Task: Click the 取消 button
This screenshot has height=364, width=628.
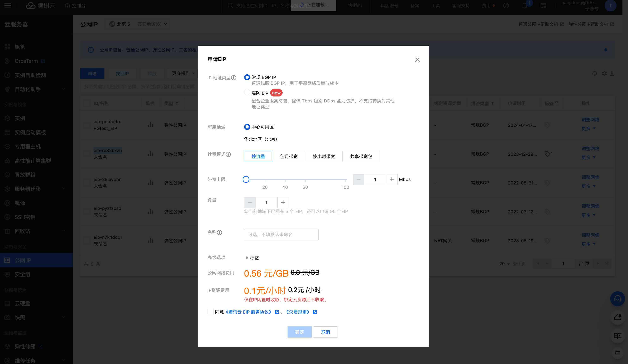Action: (x=325, y=332)
